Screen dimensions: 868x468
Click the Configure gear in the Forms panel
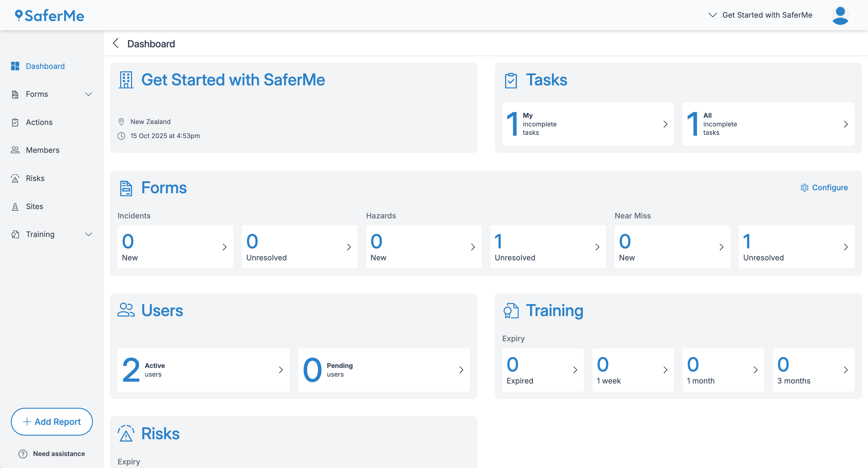point(805,188)
